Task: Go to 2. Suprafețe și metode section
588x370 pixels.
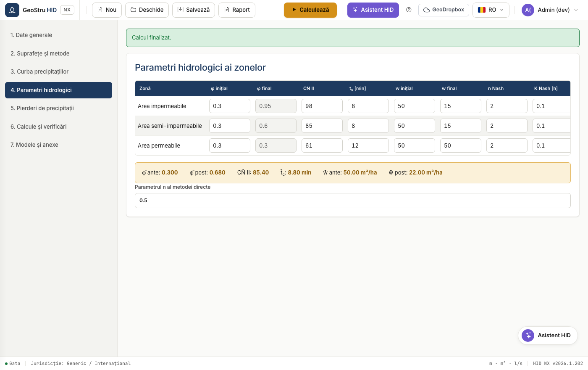Action: click(x=58, y=53)
